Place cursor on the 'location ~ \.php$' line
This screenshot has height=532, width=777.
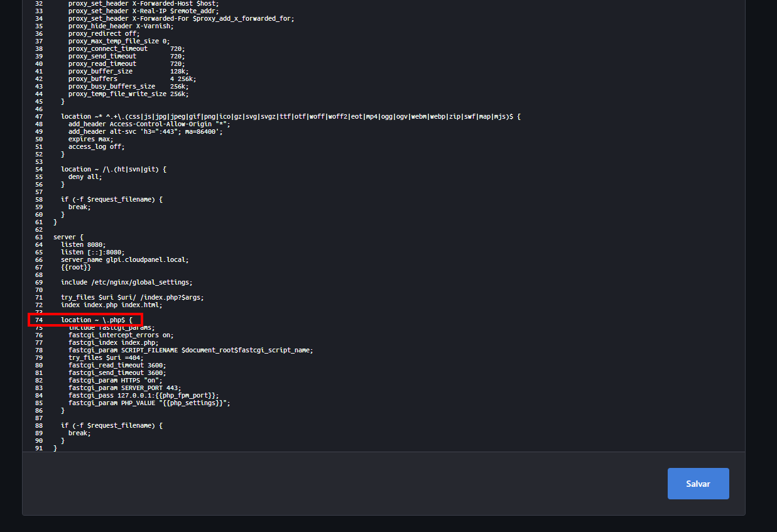(96, 320)
